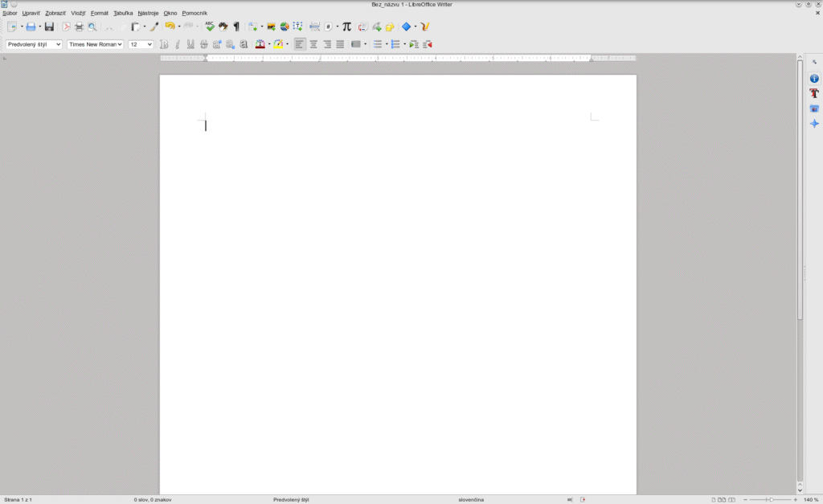Run the ABC spelling check
This screenshot has width=823, height=504.
pyautogui.click(x=210, y=27)
